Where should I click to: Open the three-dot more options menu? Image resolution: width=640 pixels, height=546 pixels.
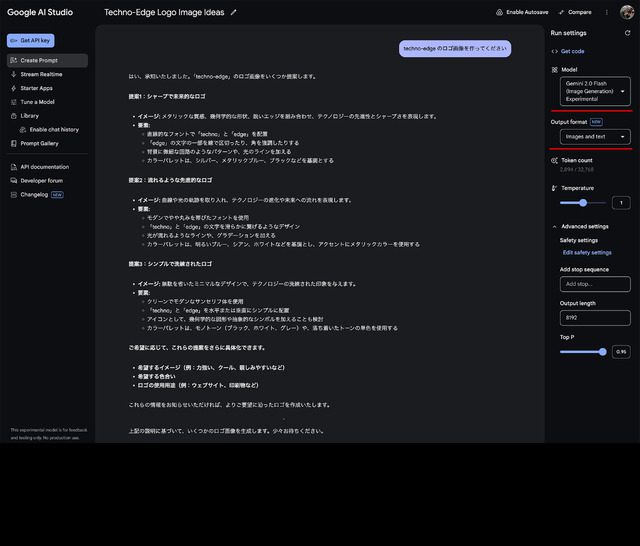pos(607,12)
